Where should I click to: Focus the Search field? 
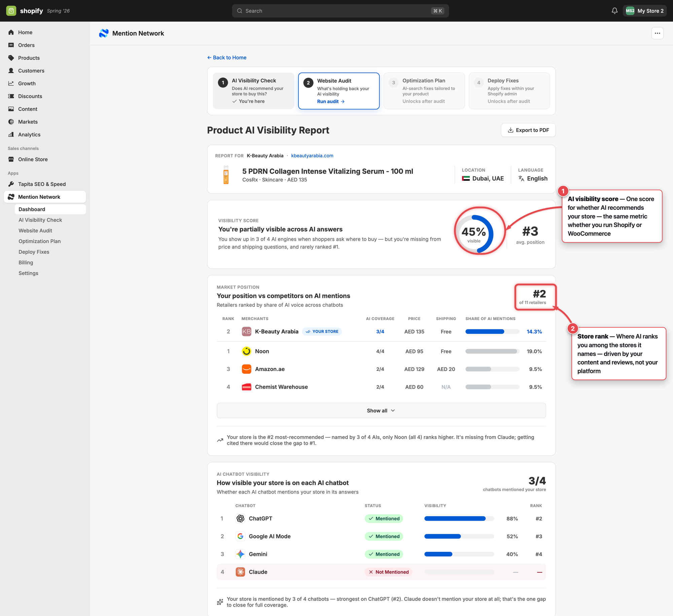340,11
